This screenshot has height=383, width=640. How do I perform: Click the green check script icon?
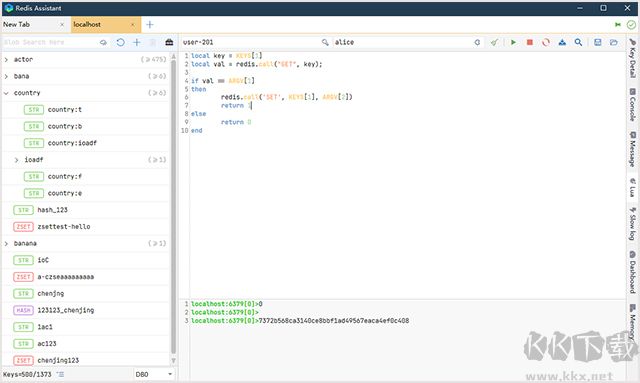pyautogui.click(x=494, y=42)
